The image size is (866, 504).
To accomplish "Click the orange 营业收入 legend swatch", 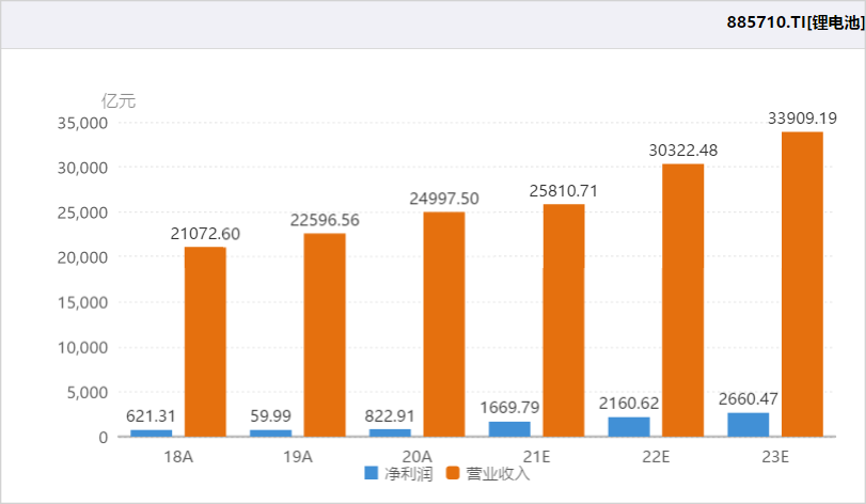I will coord(452,472).
